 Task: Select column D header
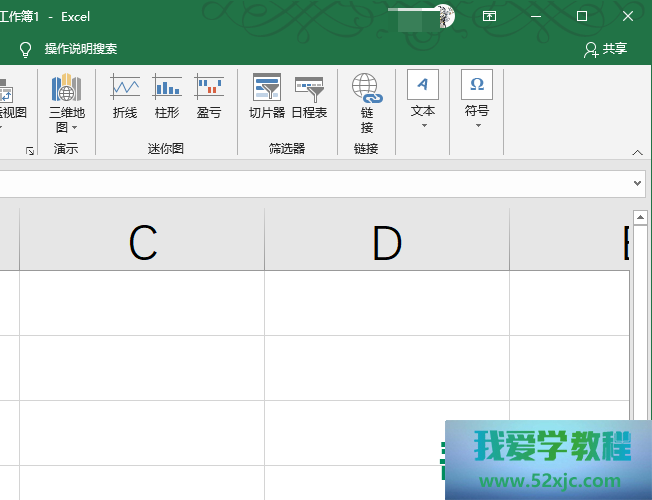click(x=387, y=242)
